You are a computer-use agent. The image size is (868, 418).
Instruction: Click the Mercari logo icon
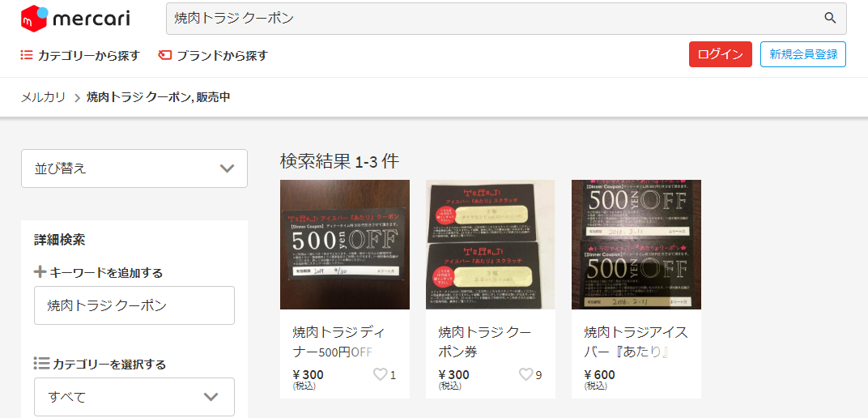pyautogui.click(x=34, y=19)
